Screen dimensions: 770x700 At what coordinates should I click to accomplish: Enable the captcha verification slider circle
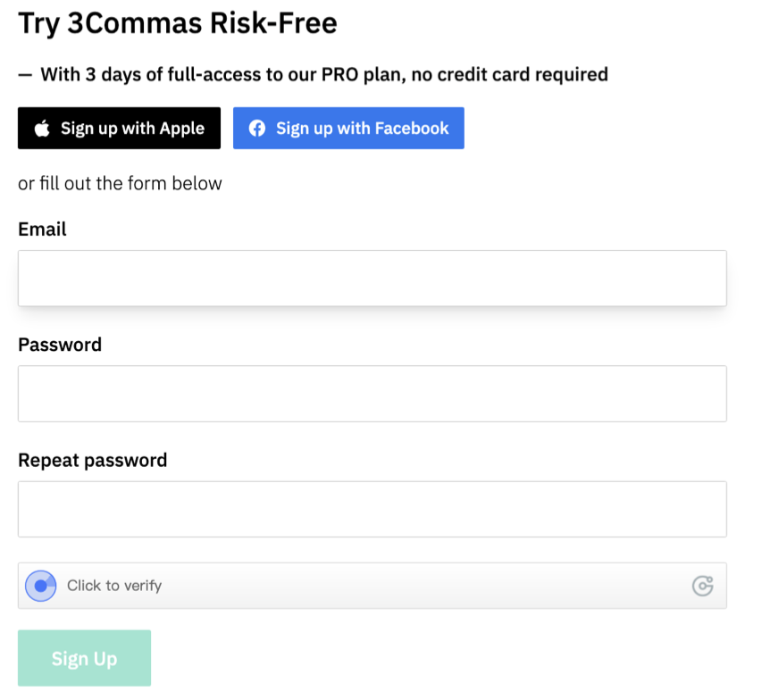[x=39, y=586]
